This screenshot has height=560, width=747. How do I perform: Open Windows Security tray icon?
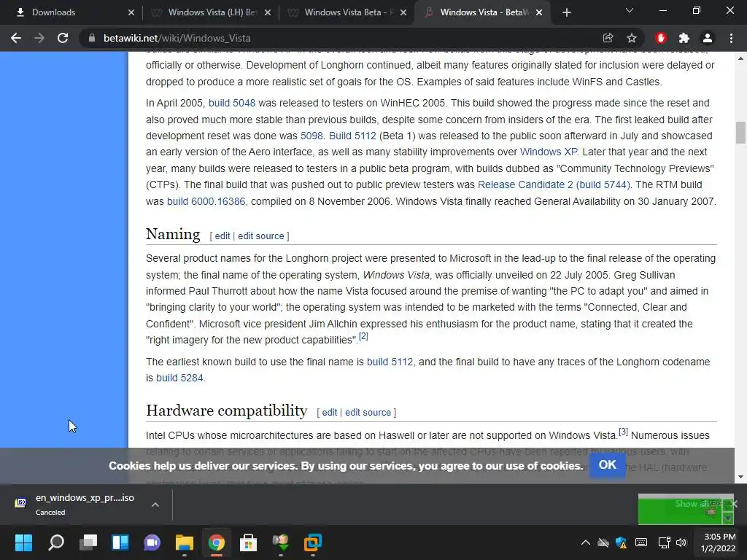[622, 542]
